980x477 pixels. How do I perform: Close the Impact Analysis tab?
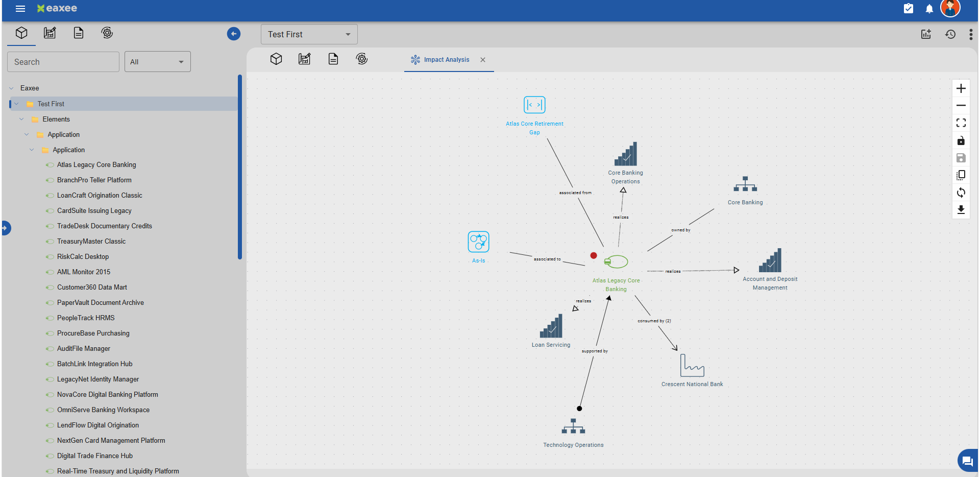point(483,60)
